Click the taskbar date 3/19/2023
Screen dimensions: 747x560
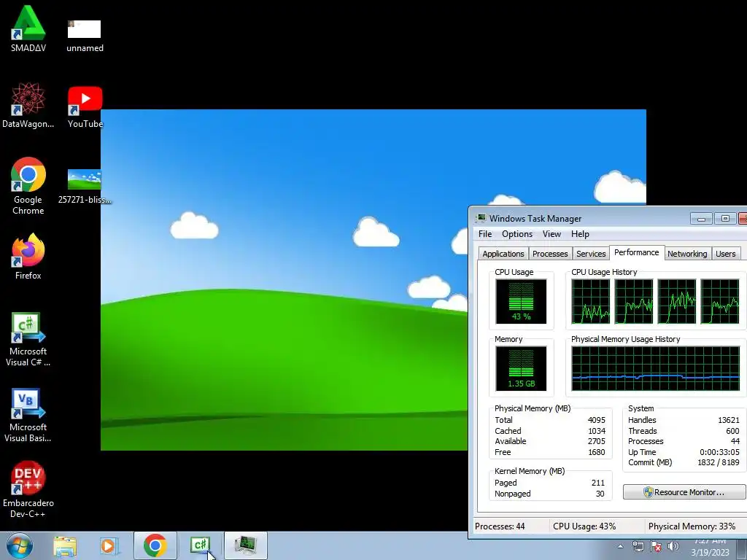pos(710,553)
